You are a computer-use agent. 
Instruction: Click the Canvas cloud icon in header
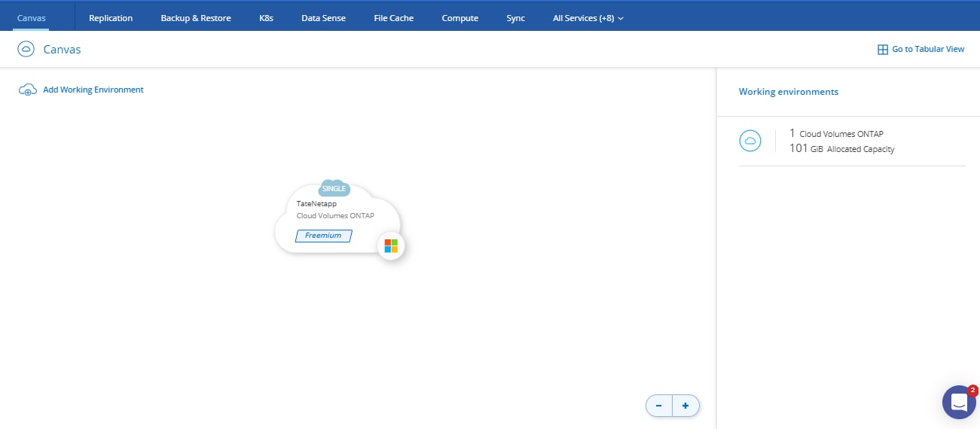(x=26, y=50)
